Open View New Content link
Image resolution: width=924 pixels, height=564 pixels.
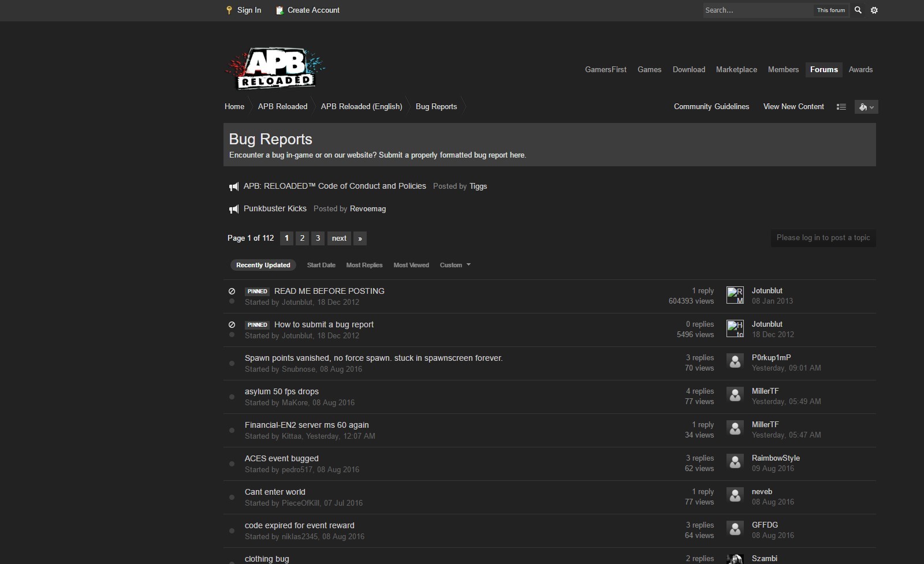point(793,107)
